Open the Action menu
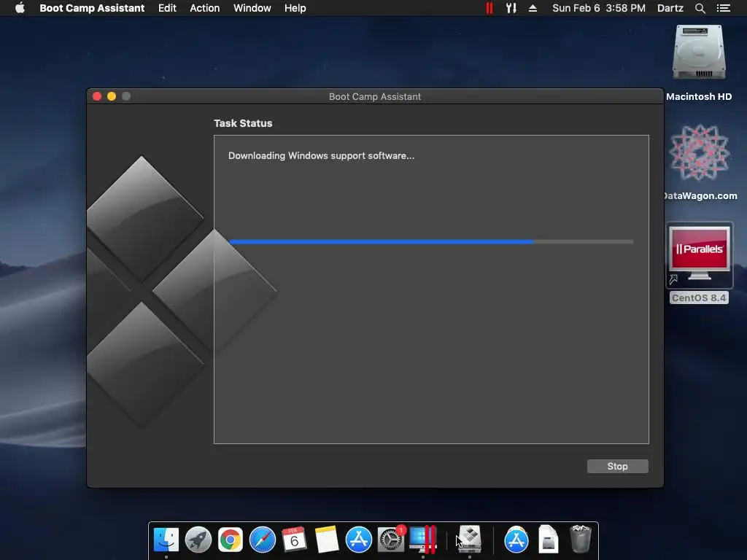 pyautogui.click(x=205, y=8)
